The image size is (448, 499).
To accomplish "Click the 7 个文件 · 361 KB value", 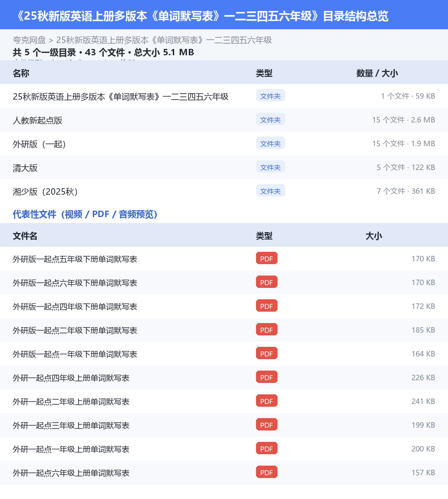I will point(405,191).
